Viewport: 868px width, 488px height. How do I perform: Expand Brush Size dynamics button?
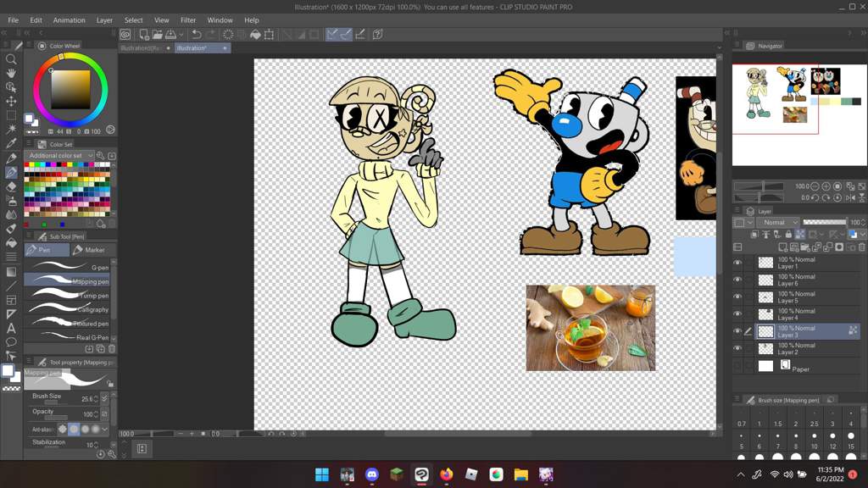click(x=104, y=398)
